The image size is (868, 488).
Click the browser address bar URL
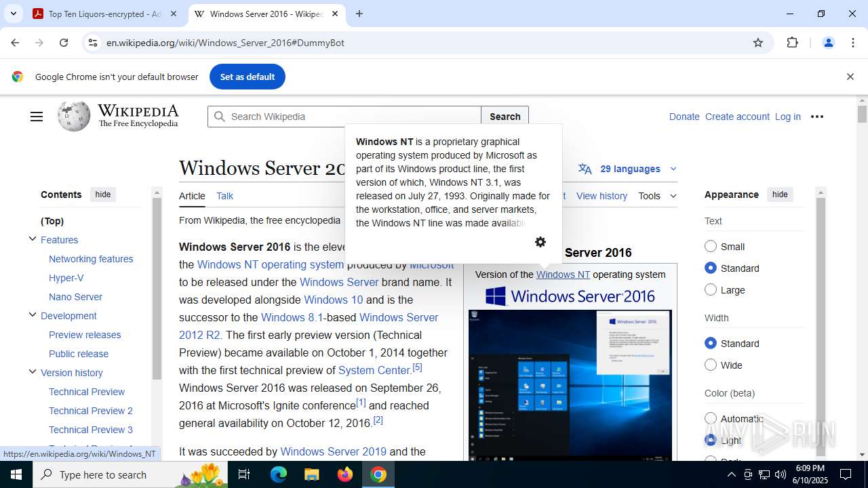point(225,43)
